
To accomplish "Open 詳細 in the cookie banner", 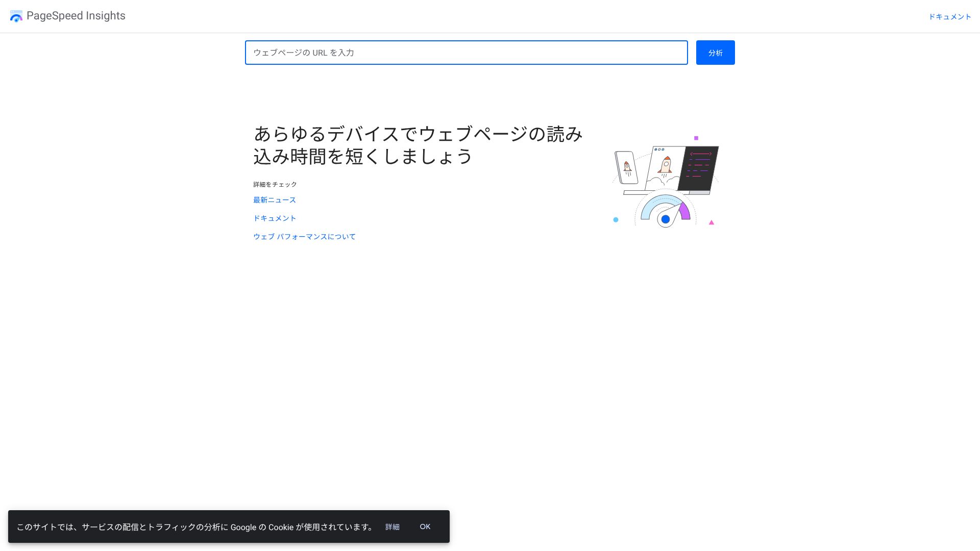I will click(392, 527).
